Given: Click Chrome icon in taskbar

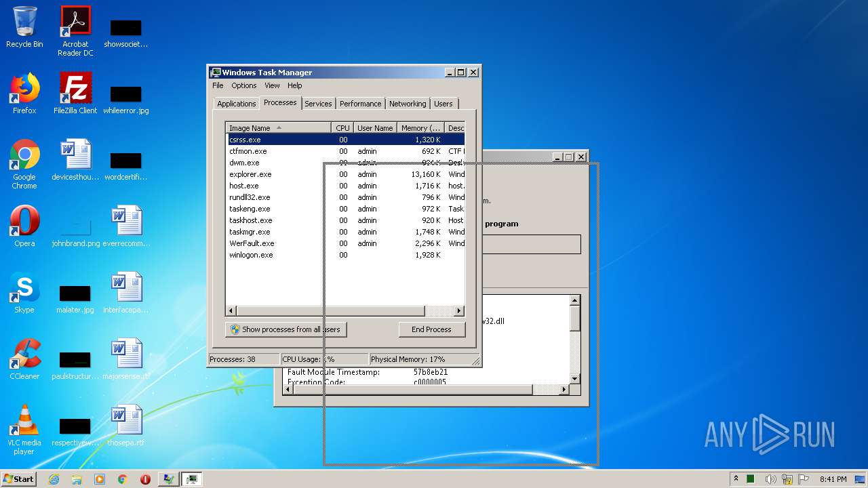Looking at the screenshot, I should pos(123,479).
